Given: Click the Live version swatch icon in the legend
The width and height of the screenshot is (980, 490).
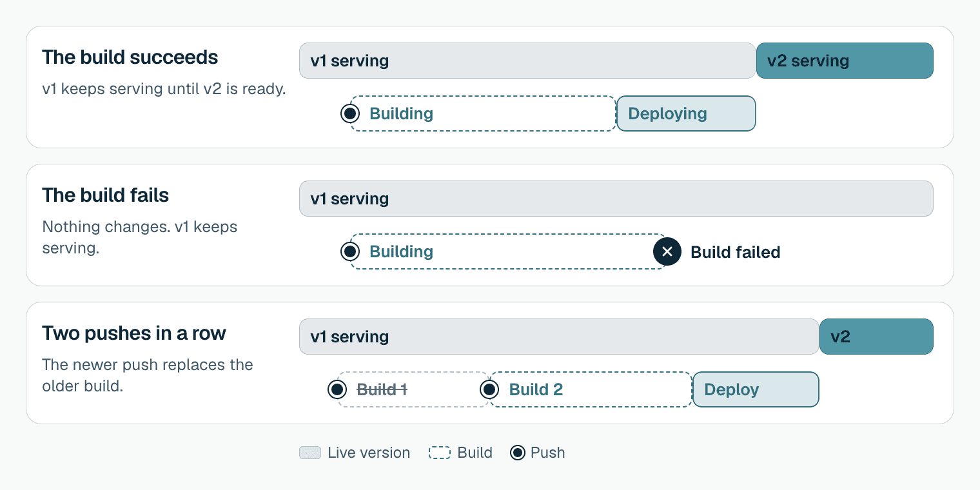Looking at the screenshot, I should pos(310,453).
